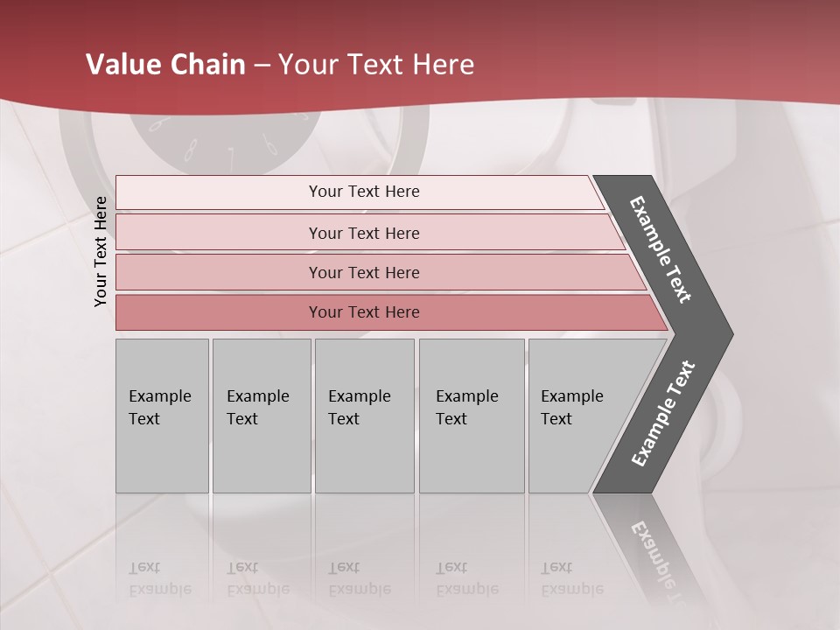Select the 'Value Chain – Your Text Here' title

pyautogui.click(x=280, y=64)
